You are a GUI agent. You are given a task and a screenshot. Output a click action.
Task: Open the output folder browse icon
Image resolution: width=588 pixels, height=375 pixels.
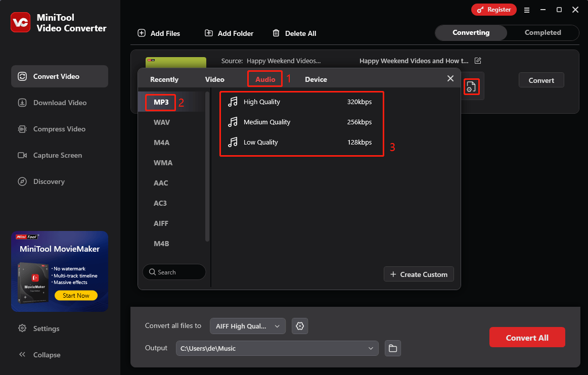(393, 348)
